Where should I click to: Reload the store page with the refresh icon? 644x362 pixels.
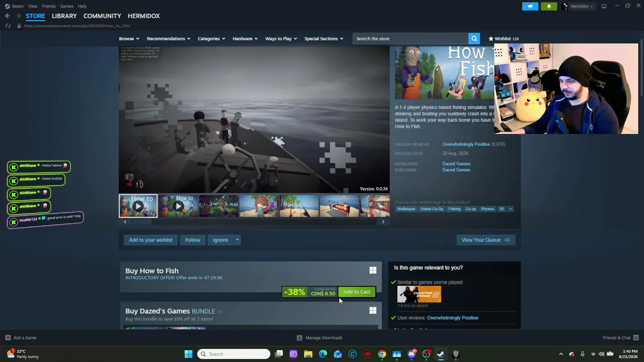[x=8, y=26]
